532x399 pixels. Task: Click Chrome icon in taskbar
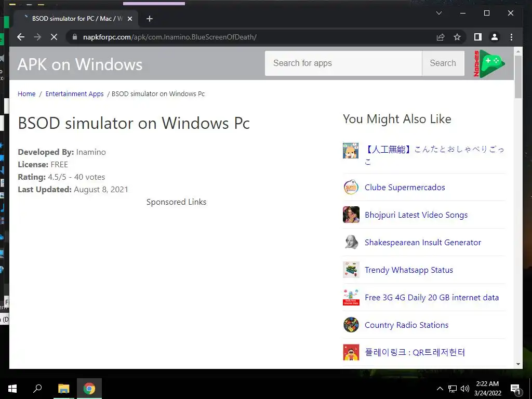(89, 388)
